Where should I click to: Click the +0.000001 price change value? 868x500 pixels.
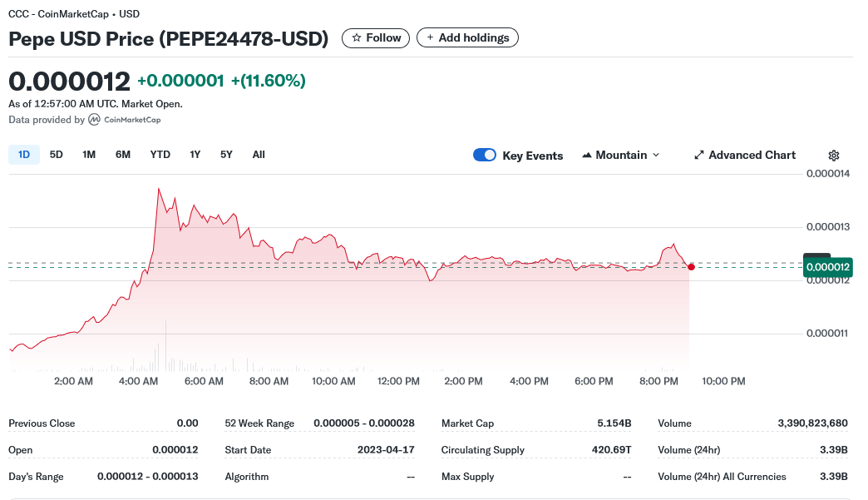(180, 81)
